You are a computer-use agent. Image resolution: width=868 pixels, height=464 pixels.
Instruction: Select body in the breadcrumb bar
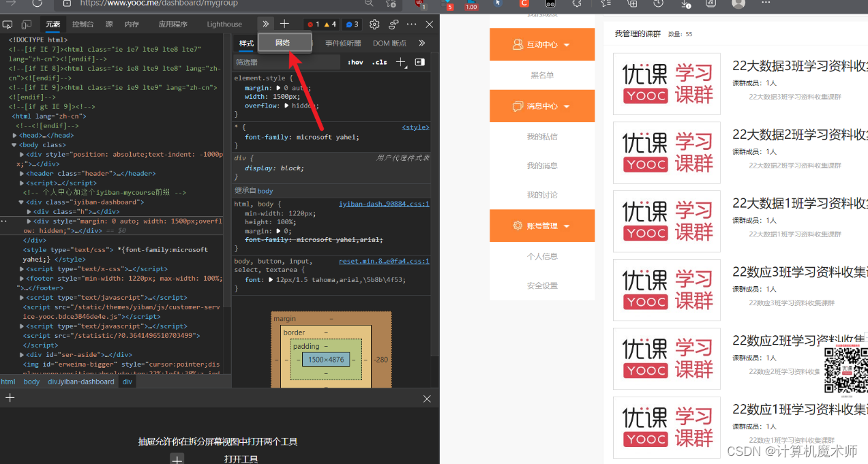(x=32, y=382)
